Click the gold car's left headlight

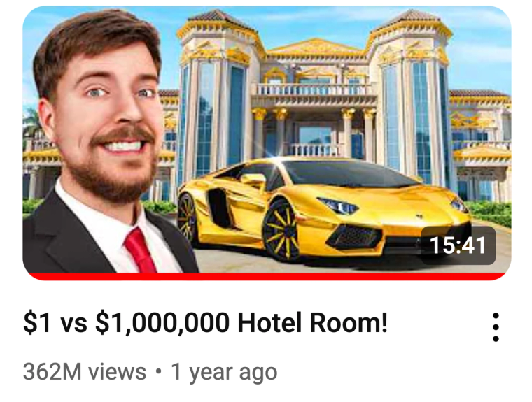coord(338,206)
